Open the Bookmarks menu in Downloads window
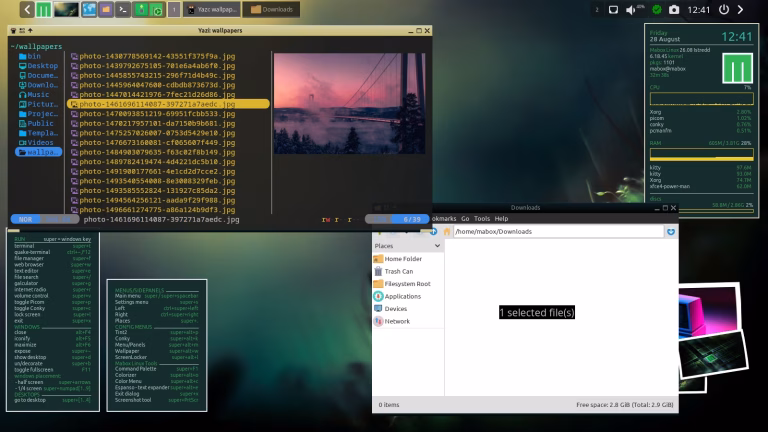Screen dimensions: 768x432 coord(444,218)
